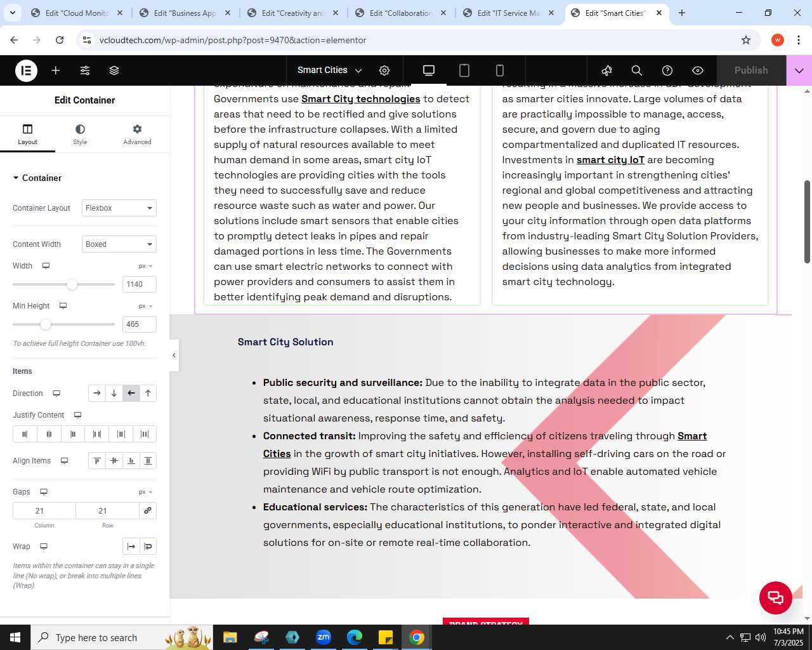Add a new element with plus icon
The width and height of the screenshot is (812, 650).
coord(56,70)
